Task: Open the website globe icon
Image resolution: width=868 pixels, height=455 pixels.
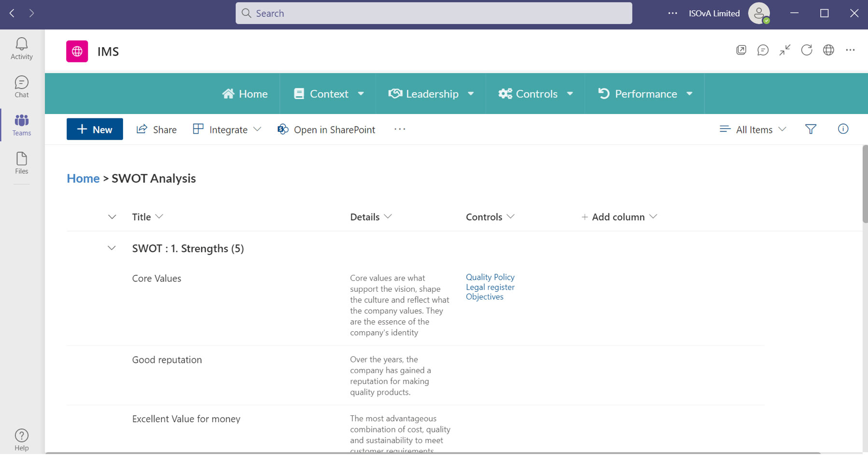Action: pyautogui.click(x=829, y=50)
